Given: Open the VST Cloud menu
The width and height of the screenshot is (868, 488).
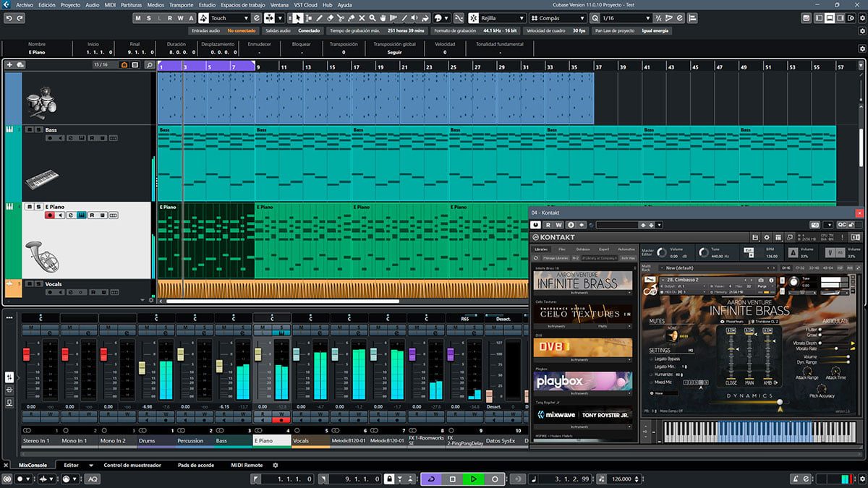Looking at the screenshot, I should point(306,4).
